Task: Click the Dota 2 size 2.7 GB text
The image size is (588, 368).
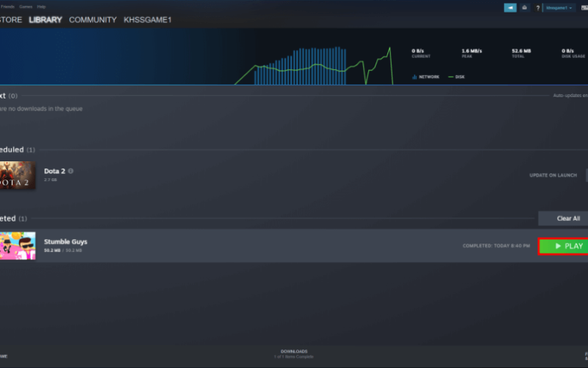Action: (x=50, y=180)
